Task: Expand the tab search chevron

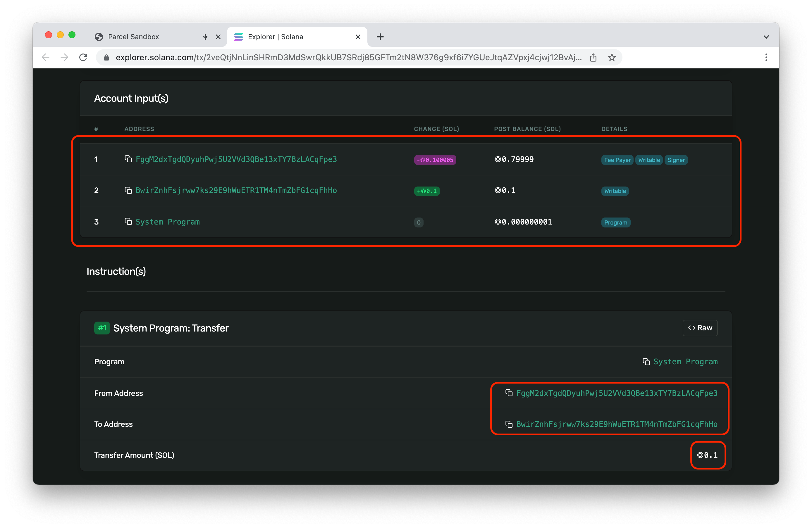Action: click(766, 37)
